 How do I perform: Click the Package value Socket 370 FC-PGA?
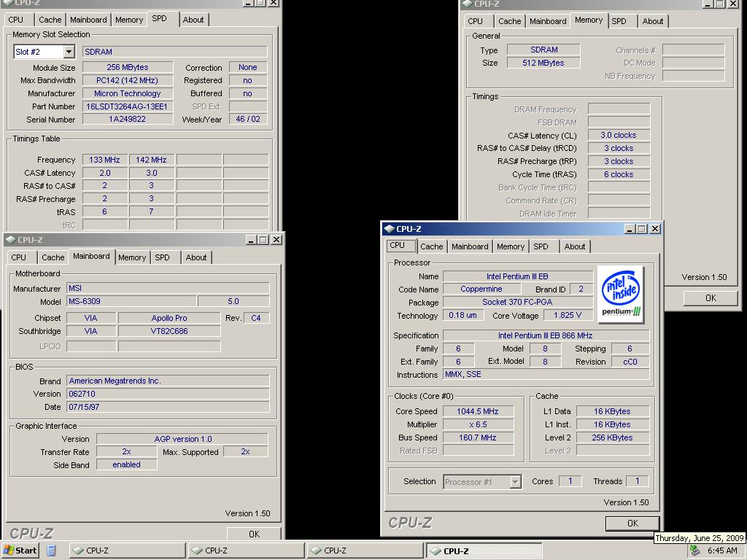[517, 302]
